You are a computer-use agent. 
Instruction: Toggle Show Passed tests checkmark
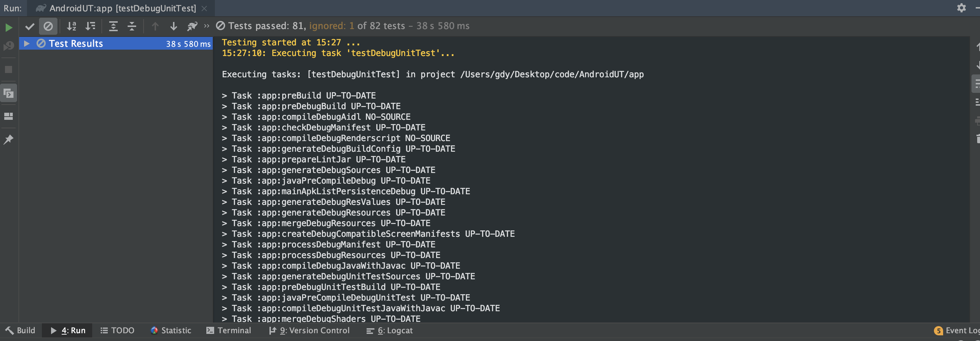pos(29,26)
